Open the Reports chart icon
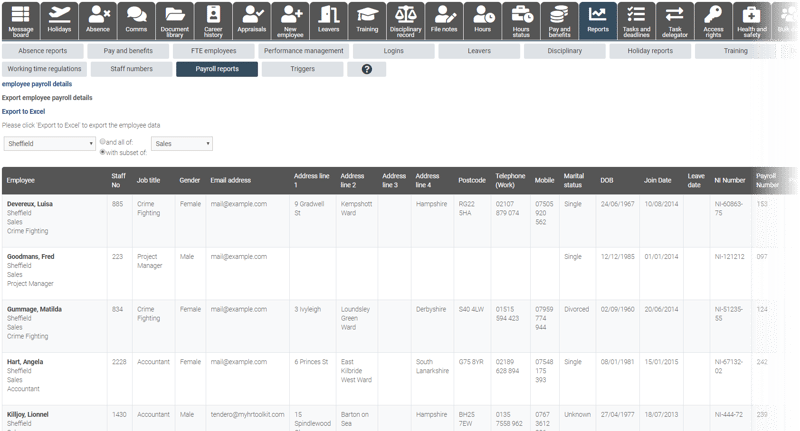The width and height of the screenshot is (800, 431). pos(598,21)
